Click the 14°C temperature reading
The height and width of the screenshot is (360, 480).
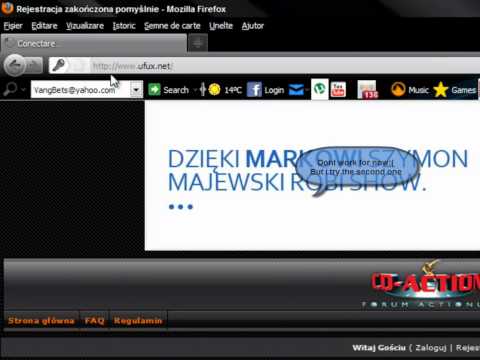coord(233,90)
